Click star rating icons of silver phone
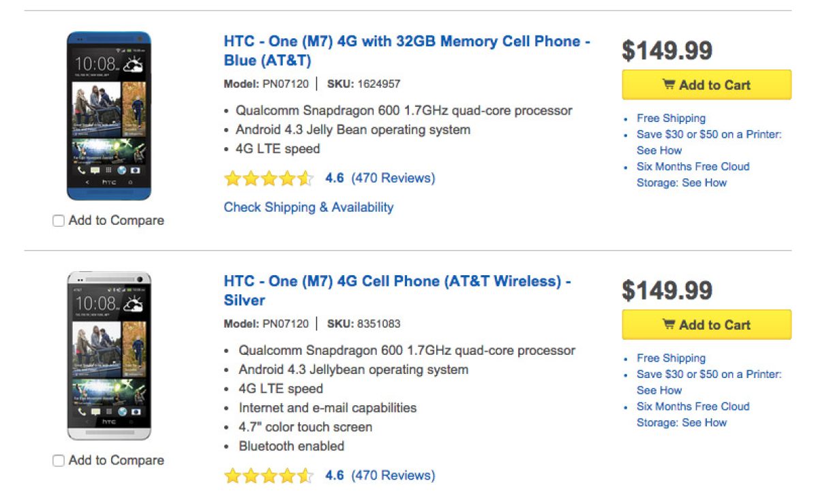This screenshot has width=818, height=504. pyautogui.click(x=269, y=475)
